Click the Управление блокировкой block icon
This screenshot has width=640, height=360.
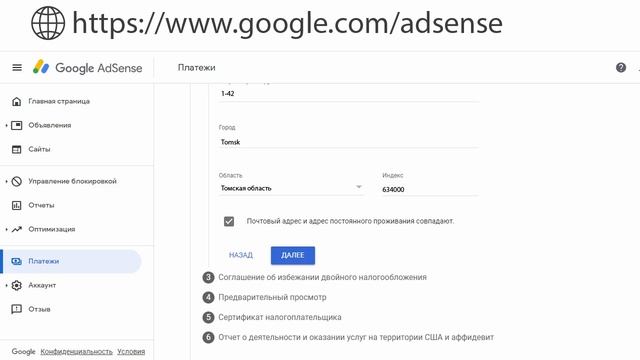[17, 181]
